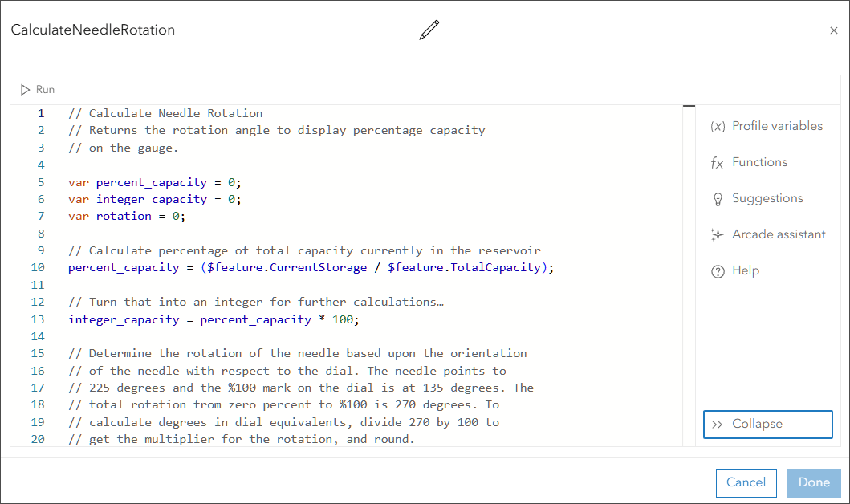Click the Done button

814,482
